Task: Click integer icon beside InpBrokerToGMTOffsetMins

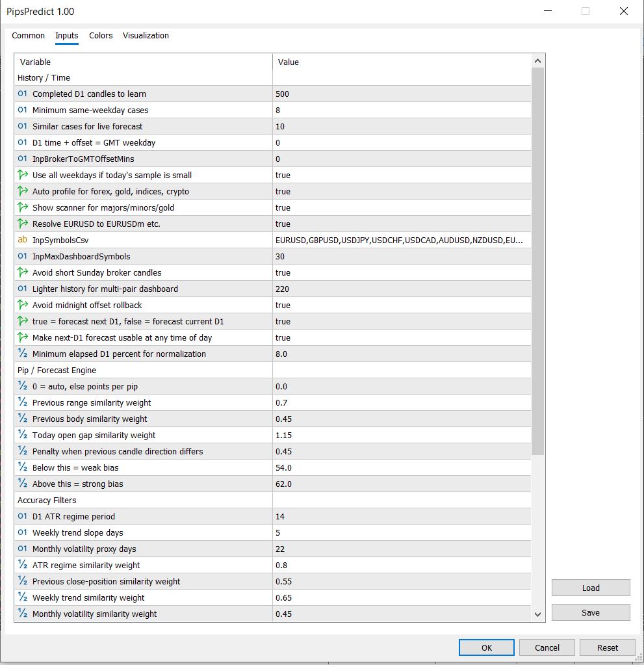Action: [23, 159]
